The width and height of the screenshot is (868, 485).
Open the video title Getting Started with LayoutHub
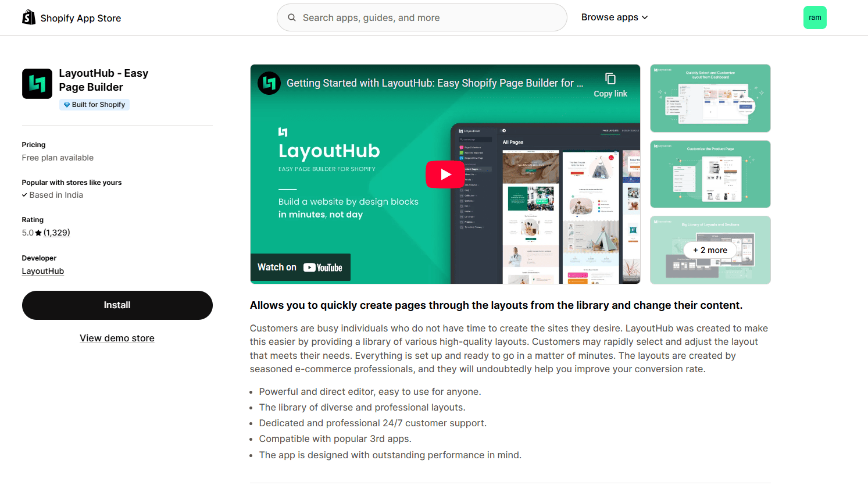(x=435, y=83)
